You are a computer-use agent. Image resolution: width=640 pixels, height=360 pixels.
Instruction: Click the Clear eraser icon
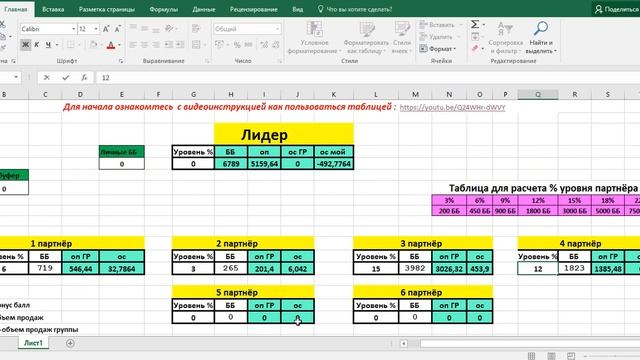pyautogui.click(x=475, y=49)
